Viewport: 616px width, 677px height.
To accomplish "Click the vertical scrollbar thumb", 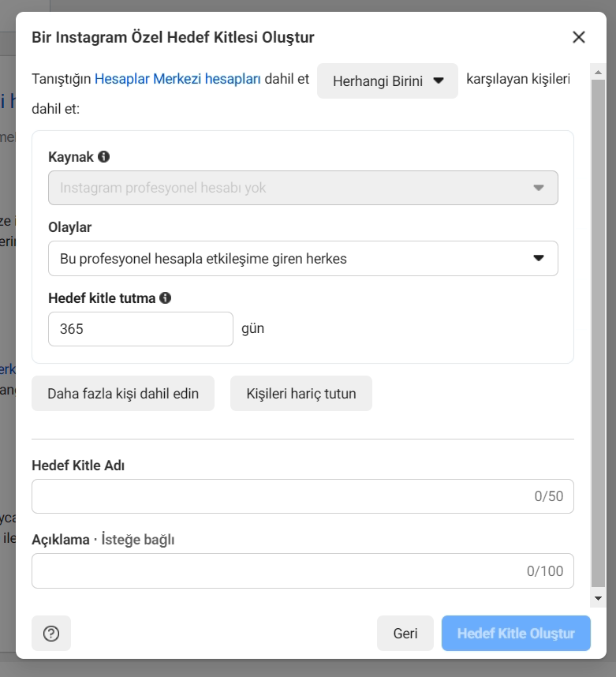I will tap(598, 333).
